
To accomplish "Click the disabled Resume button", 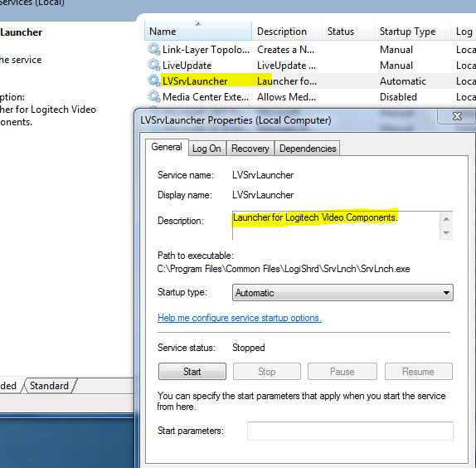I will (x=418, y=371).
